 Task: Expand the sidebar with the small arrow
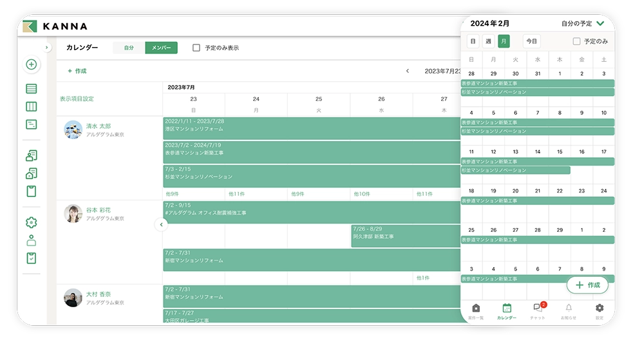[47, 48]
